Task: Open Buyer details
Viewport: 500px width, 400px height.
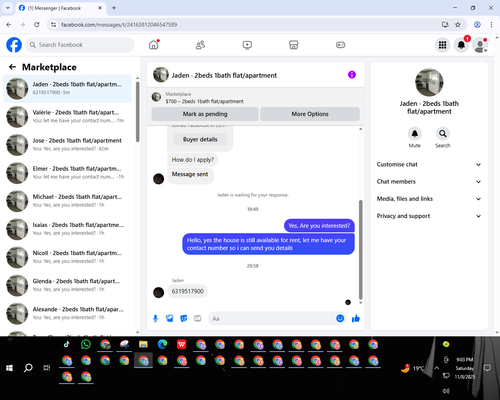Action: coord(200,139)
